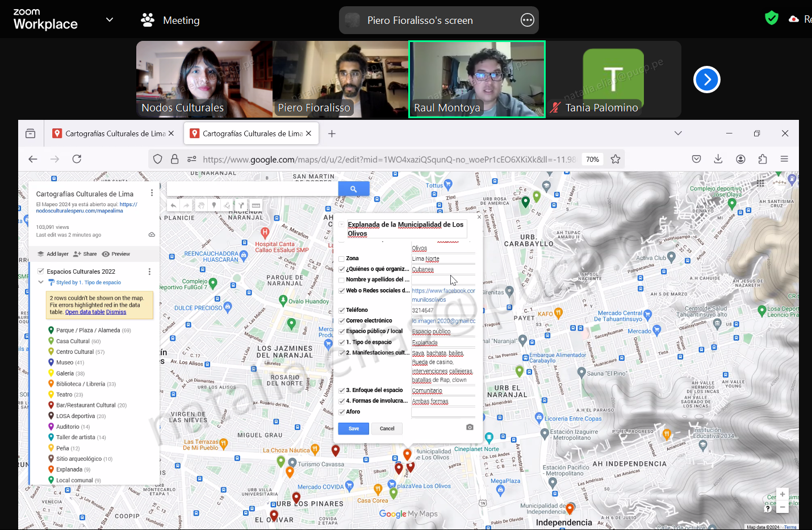Click the Open data table link

(x=85, y=312)
